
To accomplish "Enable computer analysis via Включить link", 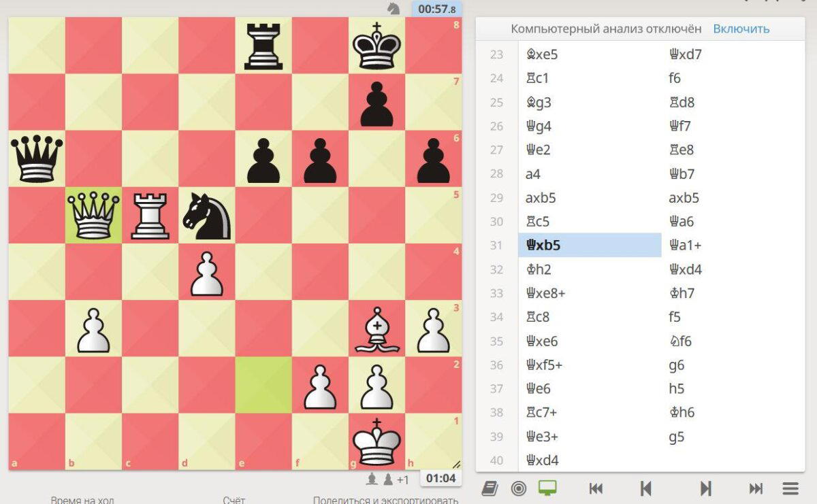I will (x=741, y=29).
